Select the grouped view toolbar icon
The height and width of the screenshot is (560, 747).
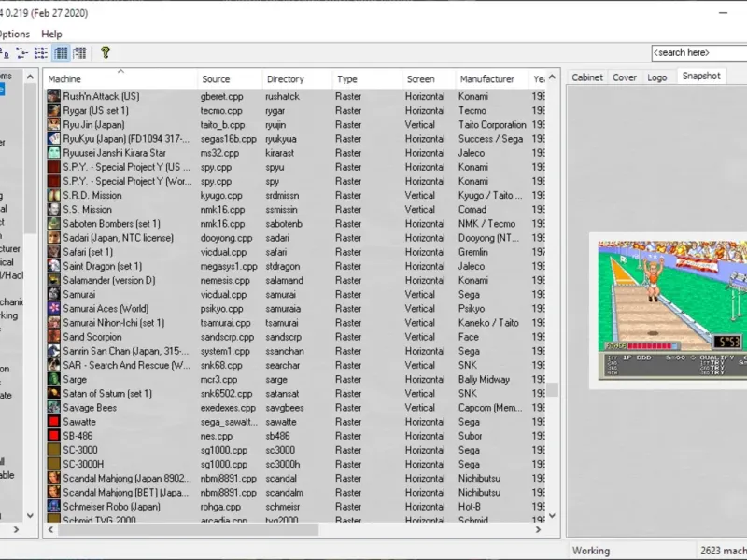79,53
